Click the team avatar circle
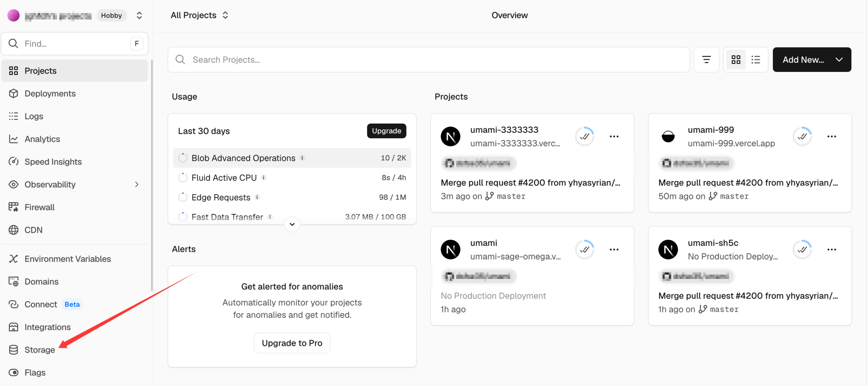This screenshot has height=386, width=868. (14, 15)
